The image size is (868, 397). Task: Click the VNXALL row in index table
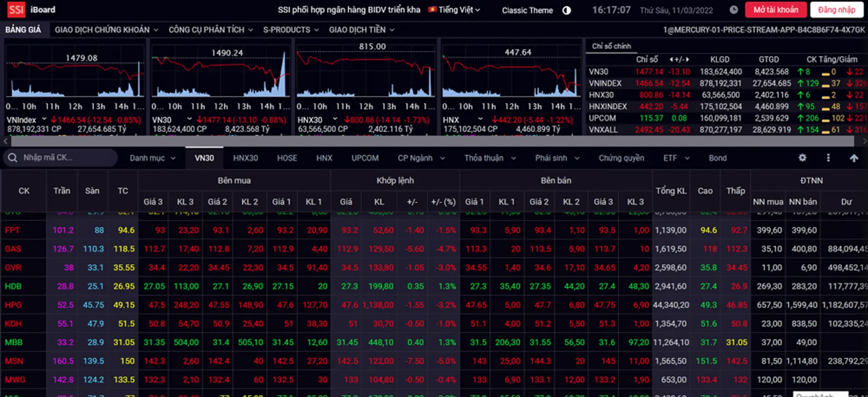coord(727,130)
